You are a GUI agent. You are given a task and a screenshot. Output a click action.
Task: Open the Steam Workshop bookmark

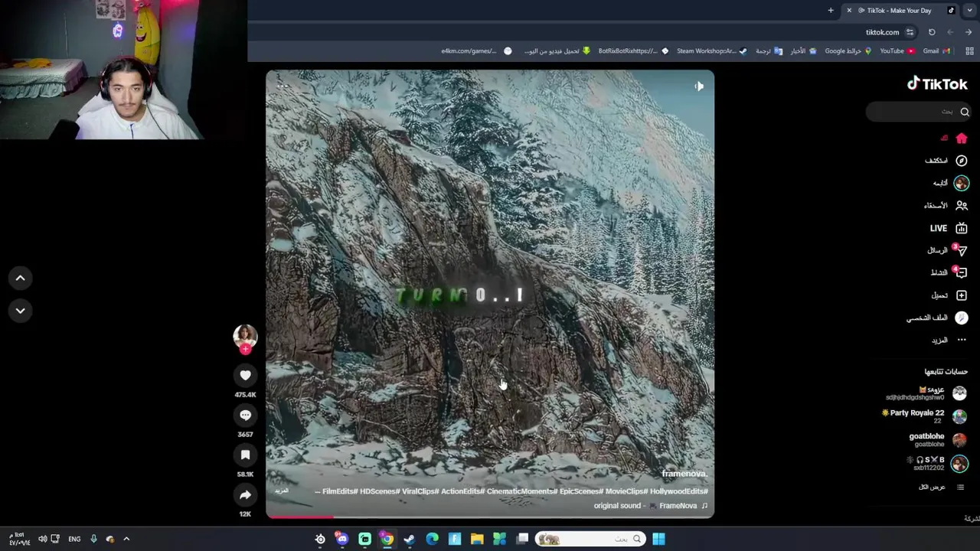711,51
